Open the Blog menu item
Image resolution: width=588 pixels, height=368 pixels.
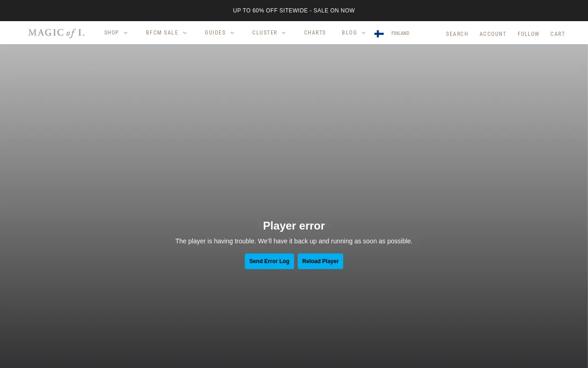(349, 33)
